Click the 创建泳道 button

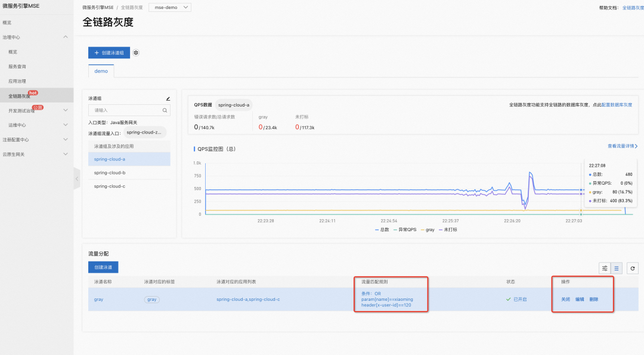pyautogui.click(x=103, y=267)
